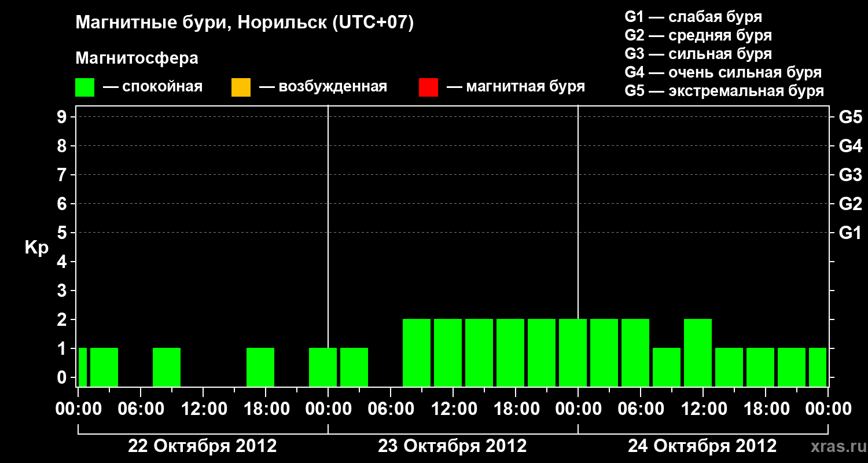Click the first Kp 2 bar starting 07:00 on 23 October
The width and height of the screenshot is (868, 463).
pyautogui.click(x=417, y=352)
